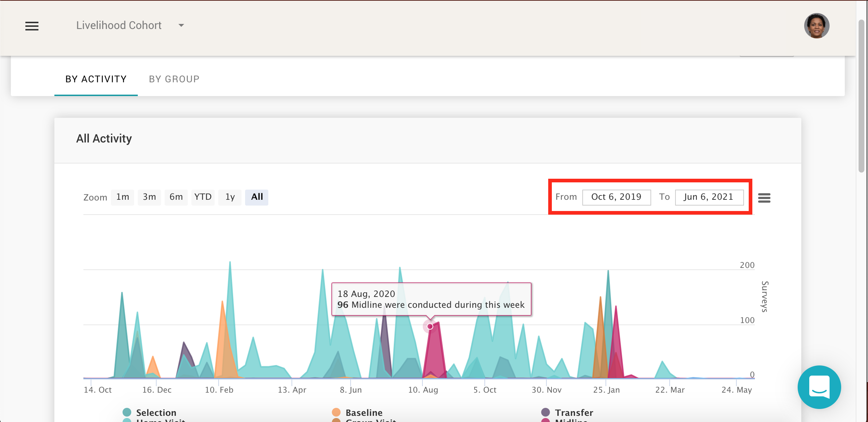Toggle the Group Visit series visibility
The width and height of the screenshot is (868, 422).
point(370,421)
